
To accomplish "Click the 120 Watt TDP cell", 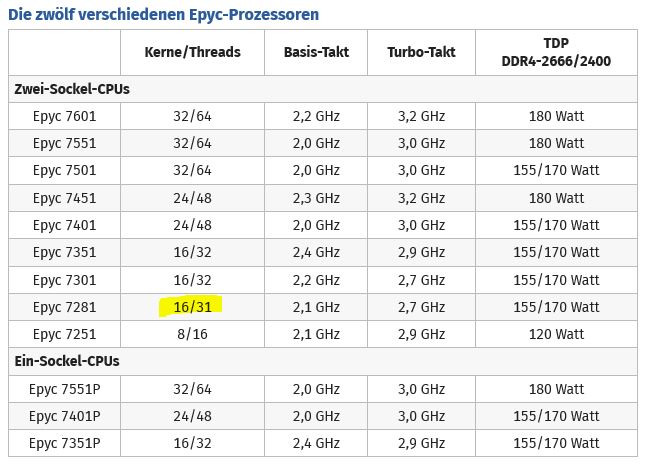I will pos(556,334).
